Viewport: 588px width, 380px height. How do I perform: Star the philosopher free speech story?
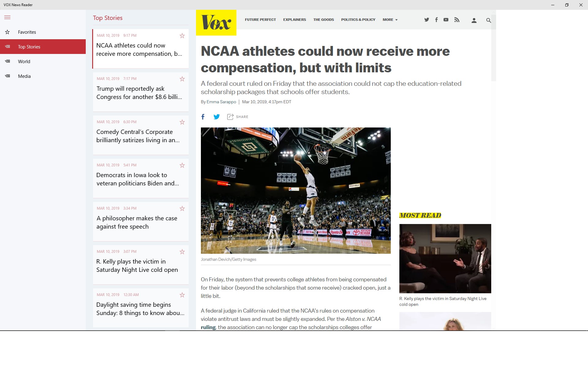[x=182, y=209]
